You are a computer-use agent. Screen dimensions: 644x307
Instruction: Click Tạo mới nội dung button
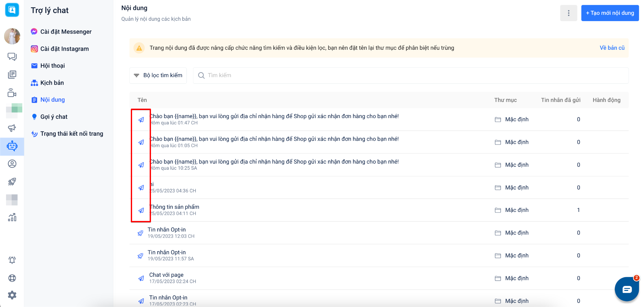[610, 13]
